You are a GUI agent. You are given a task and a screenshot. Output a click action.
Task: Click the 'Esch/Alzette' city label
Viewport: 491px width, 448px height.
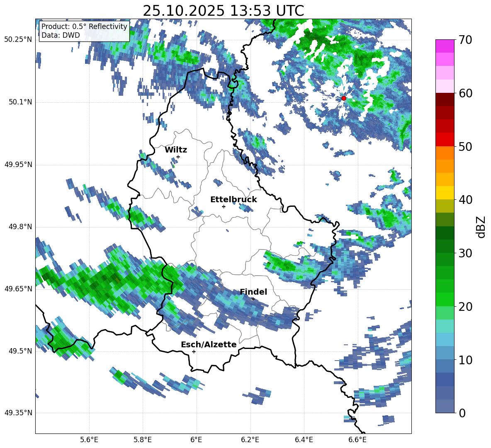tap(209, 344)
